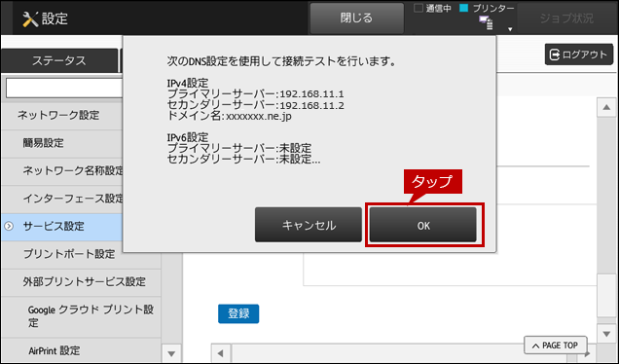Click the horizontal scrollbar left arrow
Viewport: 619px width, 364px height.
(x=221, y=353)
